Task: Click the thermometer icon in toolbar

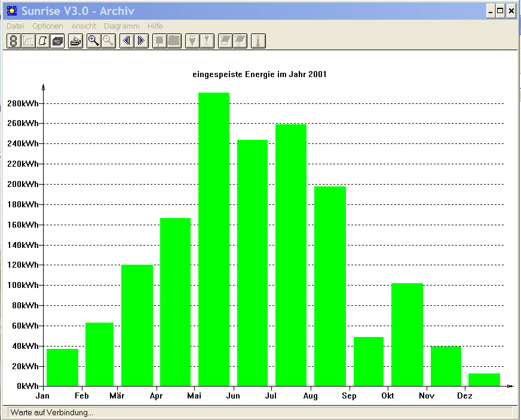Action: [258, 41]
